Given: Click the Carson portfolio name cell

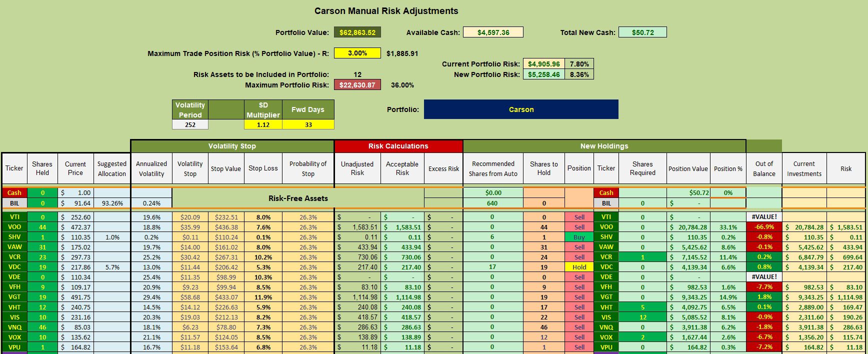Looking at the screenshot, I should 521,109.
